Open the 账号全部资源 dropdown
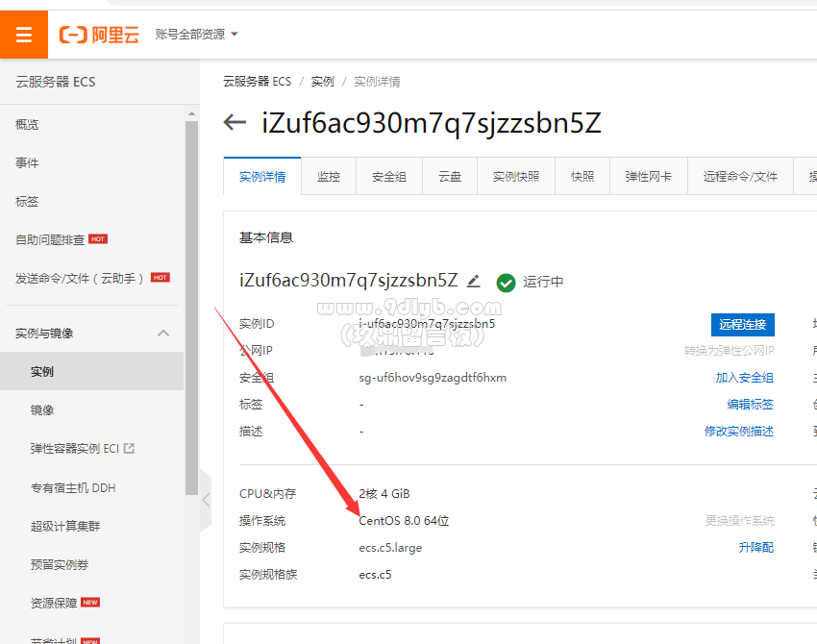The image size is (817, 644). click(196, 35)
